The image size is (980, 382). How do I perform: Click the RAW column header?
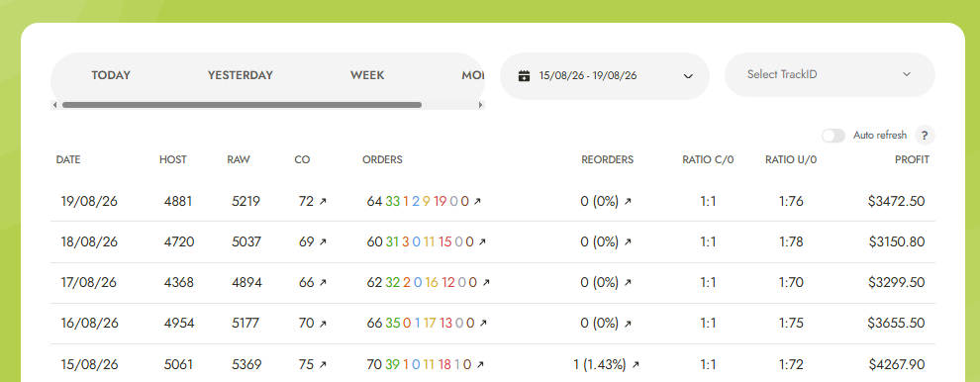[x=239, y=159]
